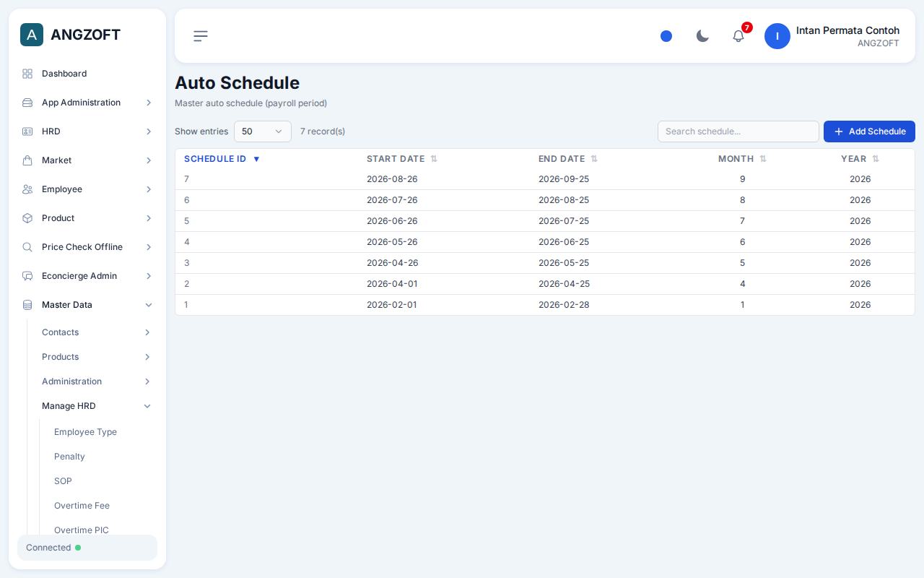Sort by Year column arrows
This screenshot has width=924, height=578.
[x=876, y=159]
